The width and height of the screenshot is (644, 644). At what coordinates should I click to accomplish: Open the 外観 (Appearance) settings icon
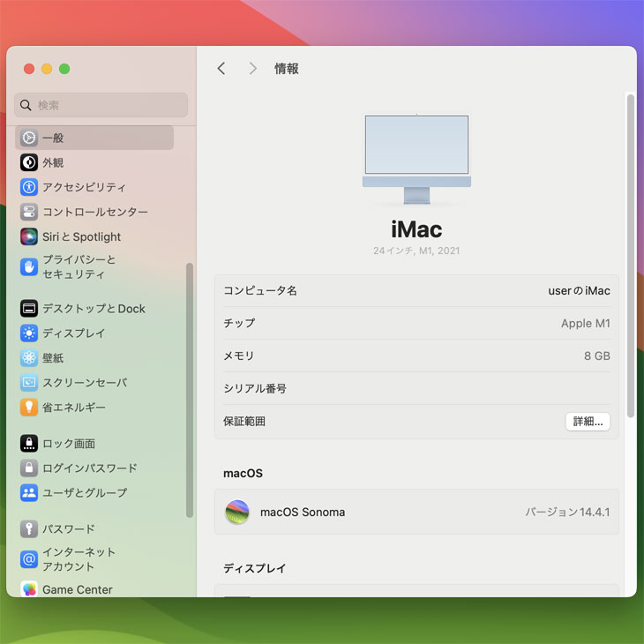point(29,162)
